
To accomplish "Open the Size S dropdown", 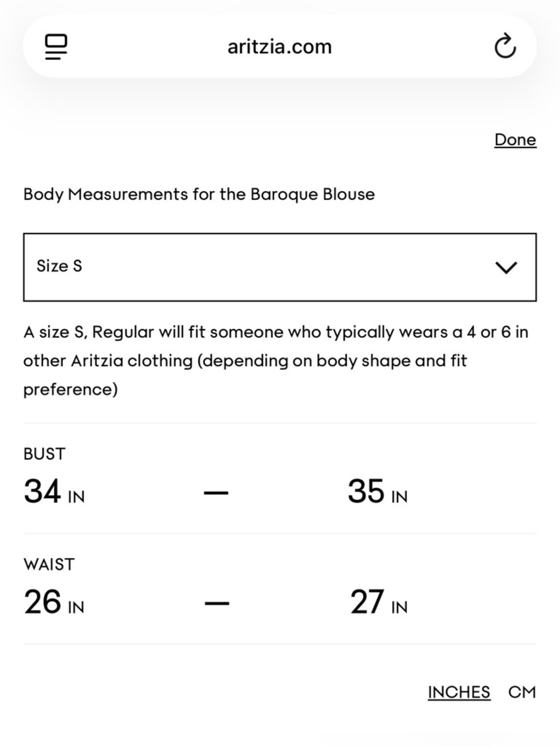I will (280, 267).
